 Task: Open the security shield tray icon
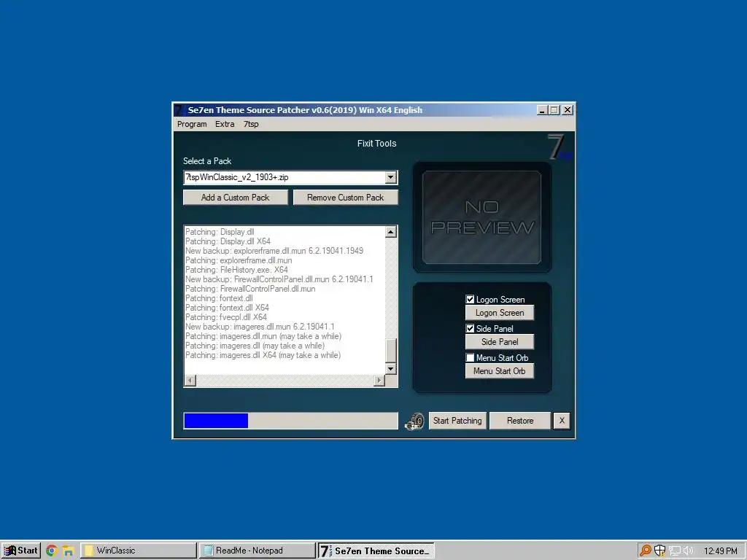(659, 551)
